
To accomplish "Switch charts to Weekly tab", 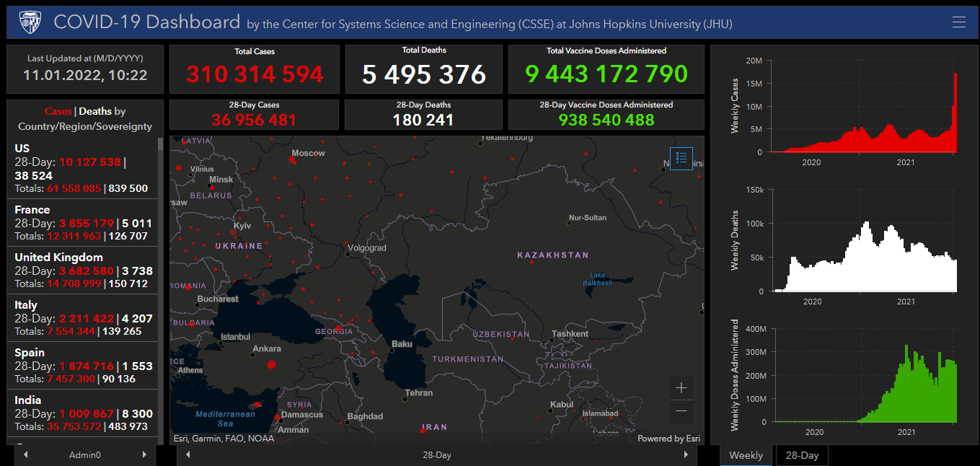I will point(746,455).
